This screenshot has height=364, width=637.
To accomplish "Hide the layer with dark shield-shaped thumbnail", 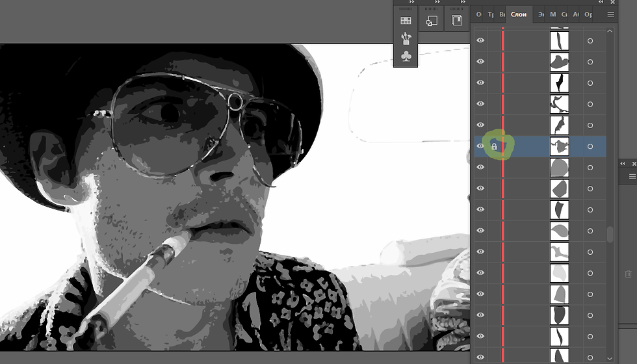I will coord(480,315).
